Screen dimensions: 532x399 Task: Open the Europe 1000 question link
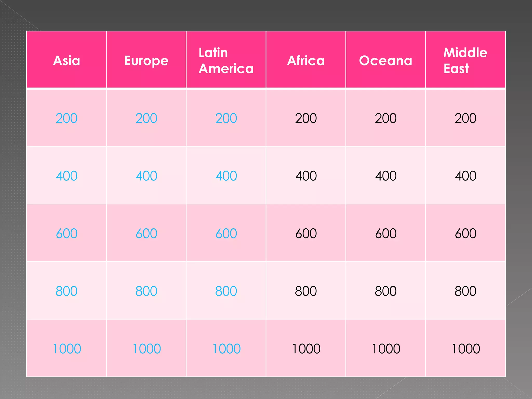(147, 349)
